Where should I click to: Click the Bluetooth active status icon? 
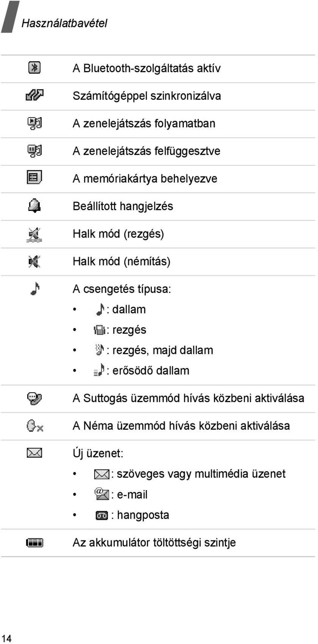[34, 67]
